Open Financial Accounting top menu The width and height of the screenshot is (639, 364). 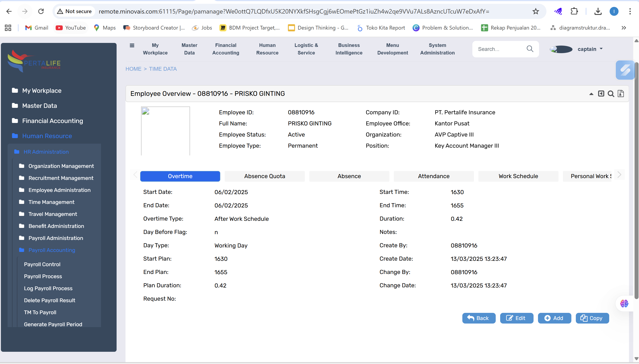pyautogui.click(x=226, y=49)
